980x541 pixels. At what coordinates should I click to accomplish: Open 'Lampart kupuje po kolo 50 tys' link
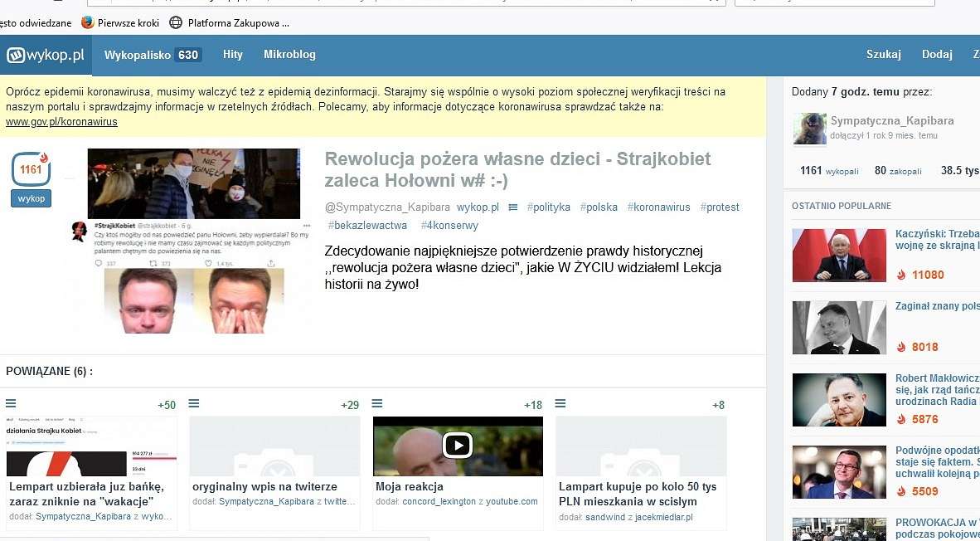638,494
